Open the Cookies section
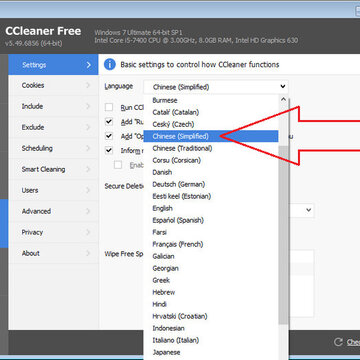360x360 pixels. click(53, 85)
